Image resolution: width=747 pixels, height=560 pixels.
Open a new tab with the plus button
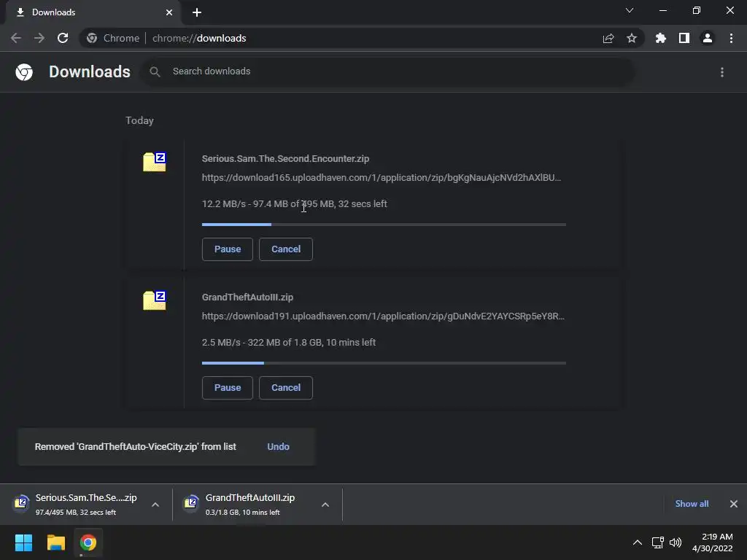pyautogui.click(x=197, y=12)
